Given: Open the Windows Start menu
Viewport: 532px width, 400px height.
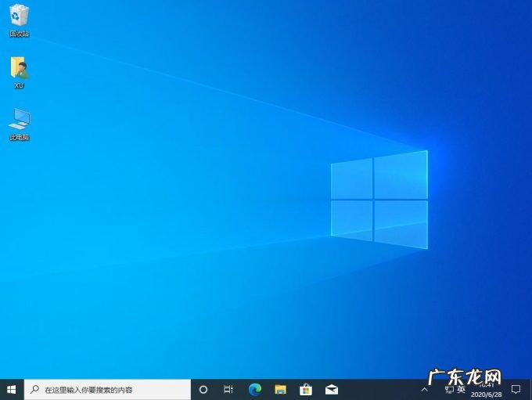Looking at the screenshot, I should click(x=12, y=389).
